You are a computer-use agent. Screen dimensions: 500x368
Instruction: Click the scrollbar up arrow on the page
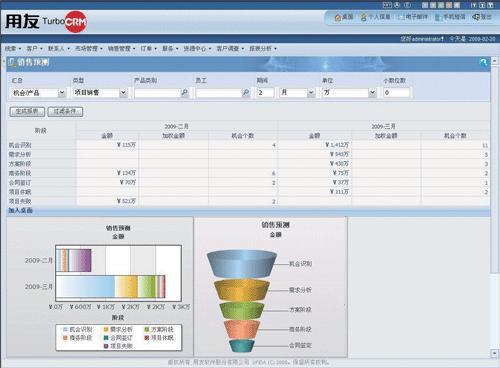click(x=494, y=61)
